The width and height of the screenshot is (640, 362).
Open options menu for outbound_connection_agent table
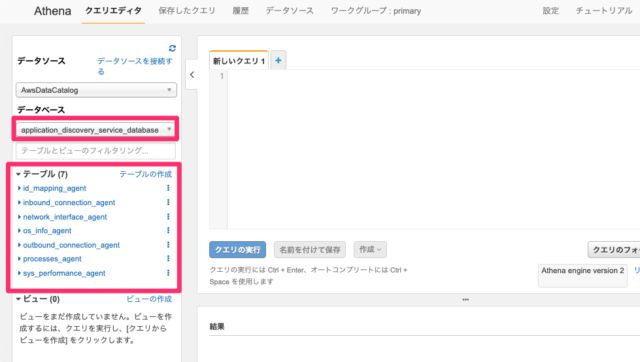[x=168, y=245]
